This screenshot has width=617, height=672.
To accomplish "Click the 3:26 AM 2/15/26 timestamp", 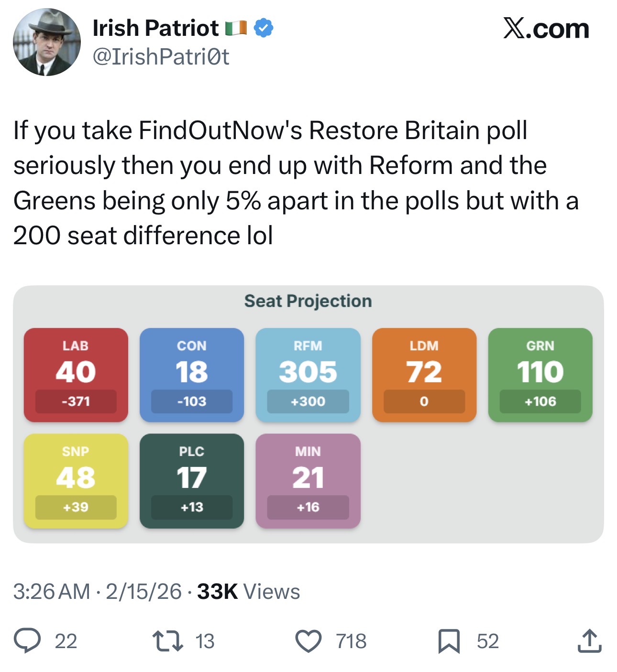I will point(98,592).
